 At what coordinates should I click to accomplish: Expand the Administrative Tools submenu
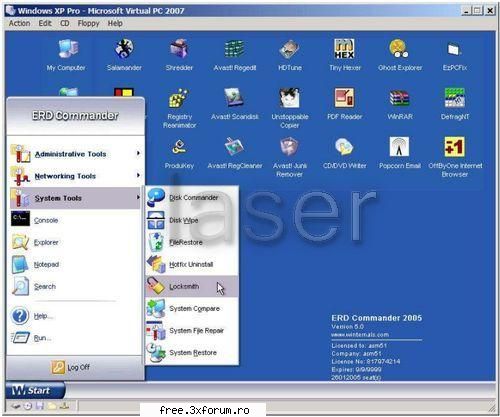pos(75,154)
